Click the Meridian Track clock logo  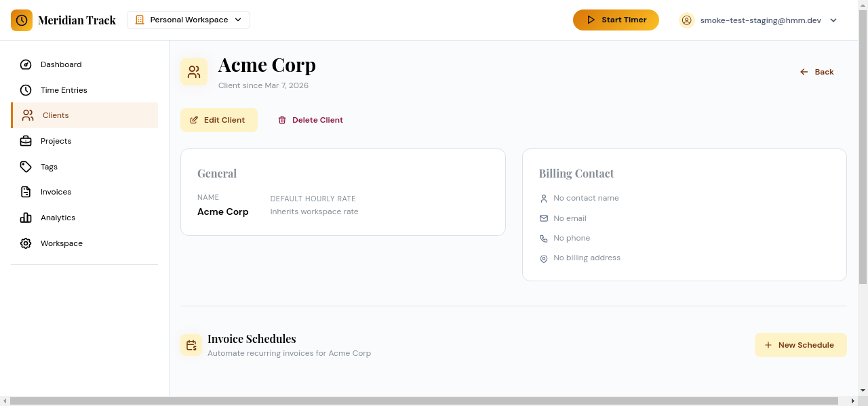click(21, 20)
